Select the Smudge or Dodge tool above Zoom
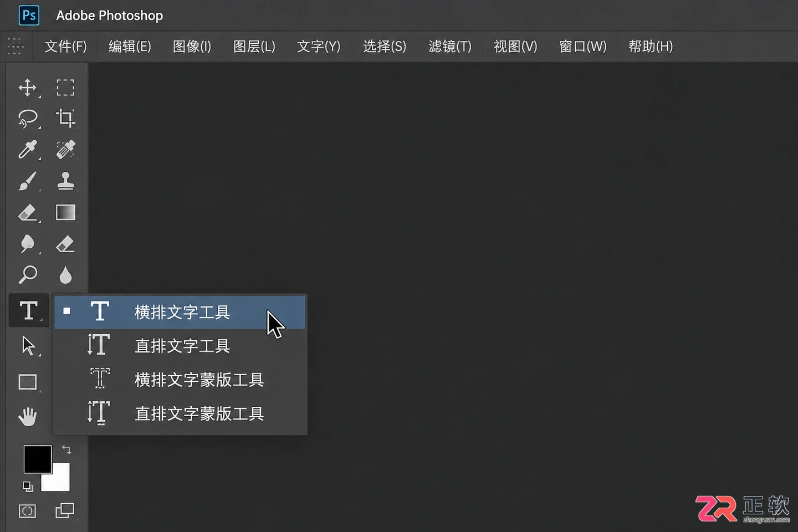Viewport: 798px width, 532px height. (28, 244)
